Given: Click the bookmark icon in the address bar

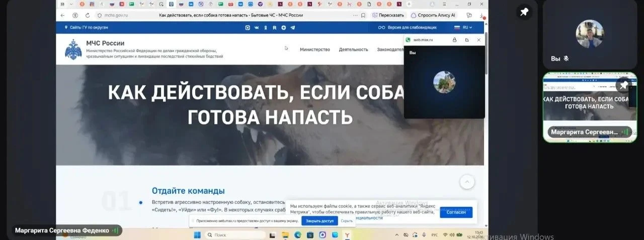Looking at the screenshot, I should click(363, 15).
